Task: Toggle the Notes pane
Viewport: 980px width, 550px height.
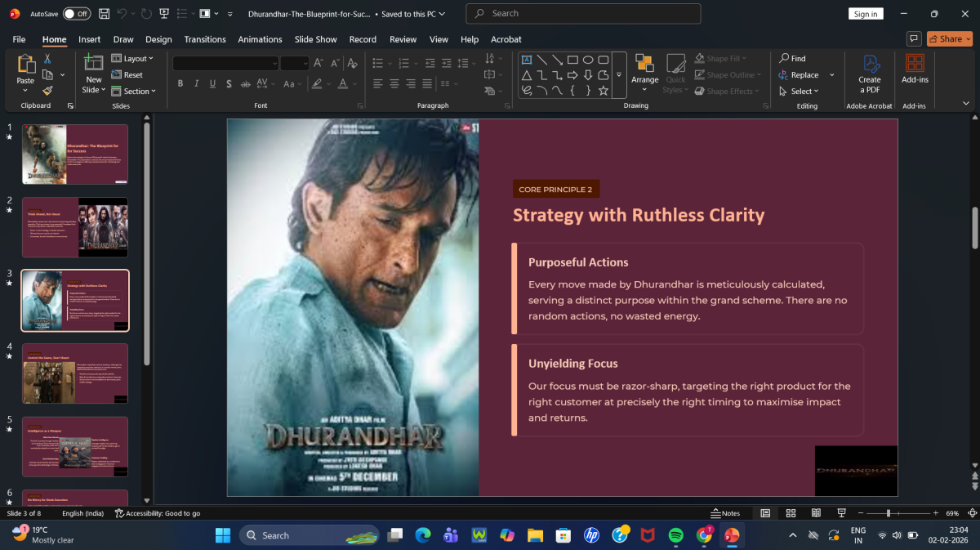Action: click(725, 513)
